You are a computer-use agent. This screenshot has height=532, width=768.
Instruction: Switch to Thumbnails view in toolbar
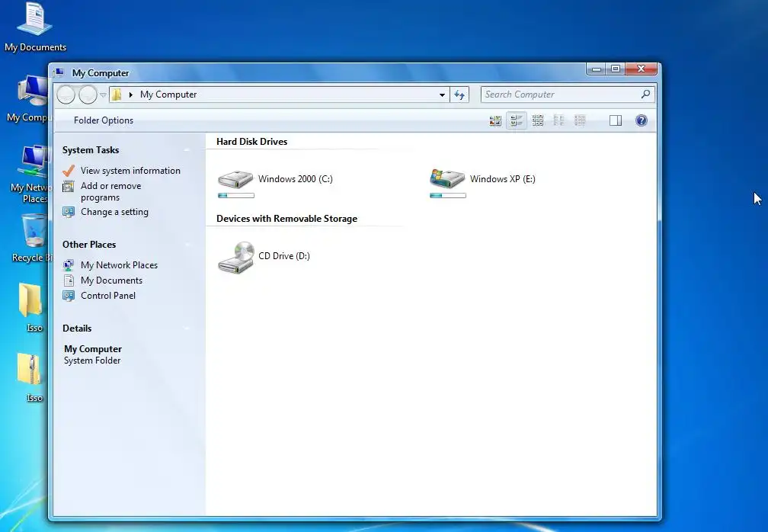tap(495, 120)
